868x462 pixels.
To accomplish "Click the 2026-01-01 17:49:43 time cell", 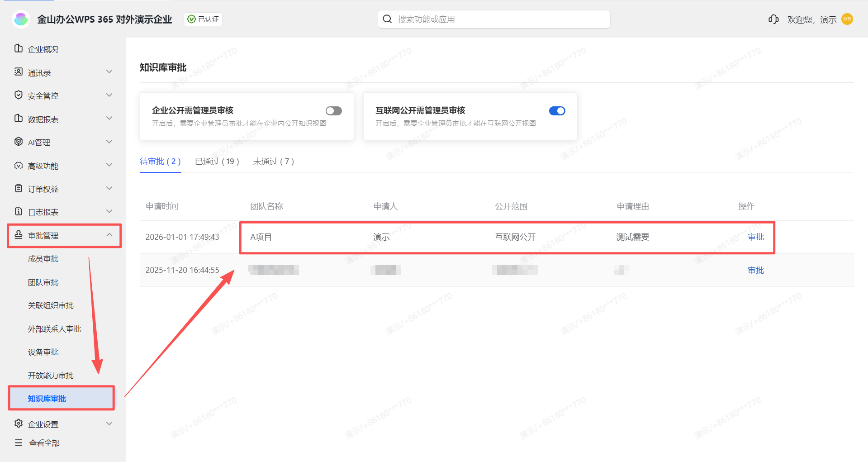I will [x=182, y=237].
